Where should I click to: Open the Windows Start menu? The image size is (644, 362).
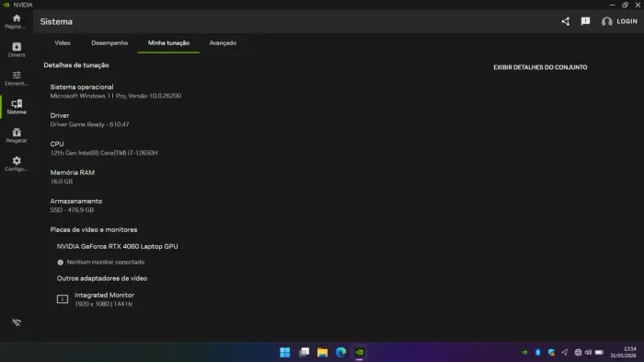[285, 353]
